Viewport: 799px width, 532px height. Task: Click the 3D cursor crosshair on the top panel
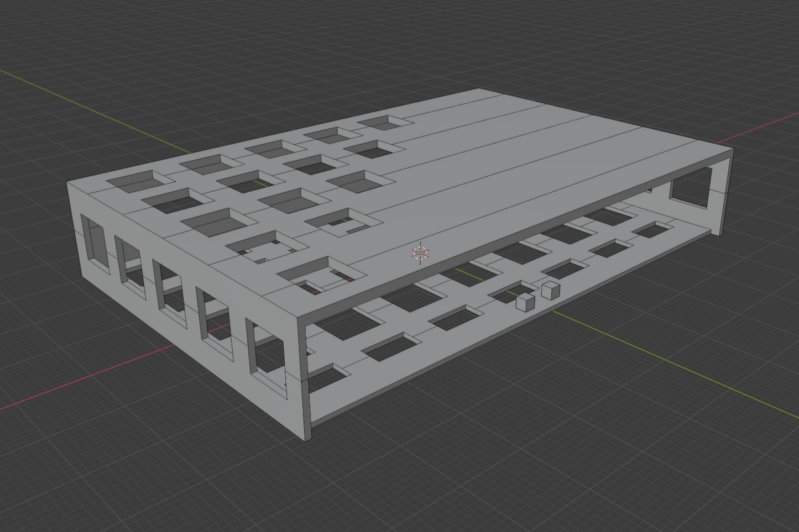420,253
